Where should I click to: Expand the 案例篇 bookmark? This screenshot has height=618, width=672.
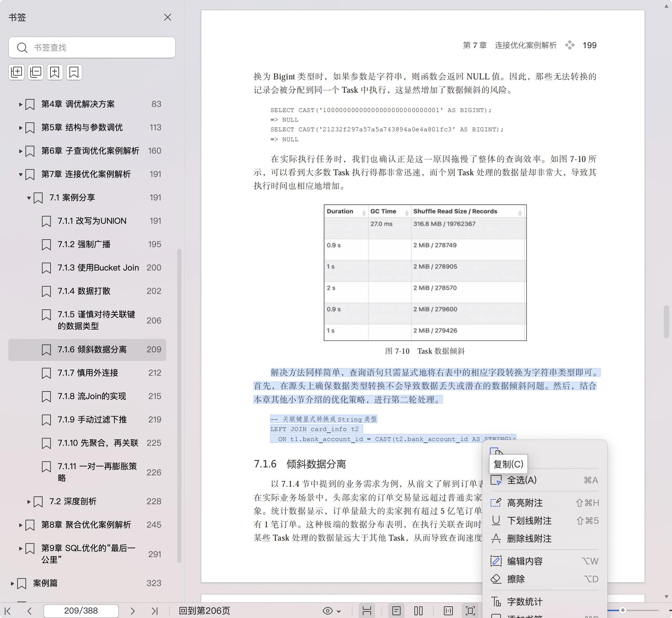click(12, 583)
